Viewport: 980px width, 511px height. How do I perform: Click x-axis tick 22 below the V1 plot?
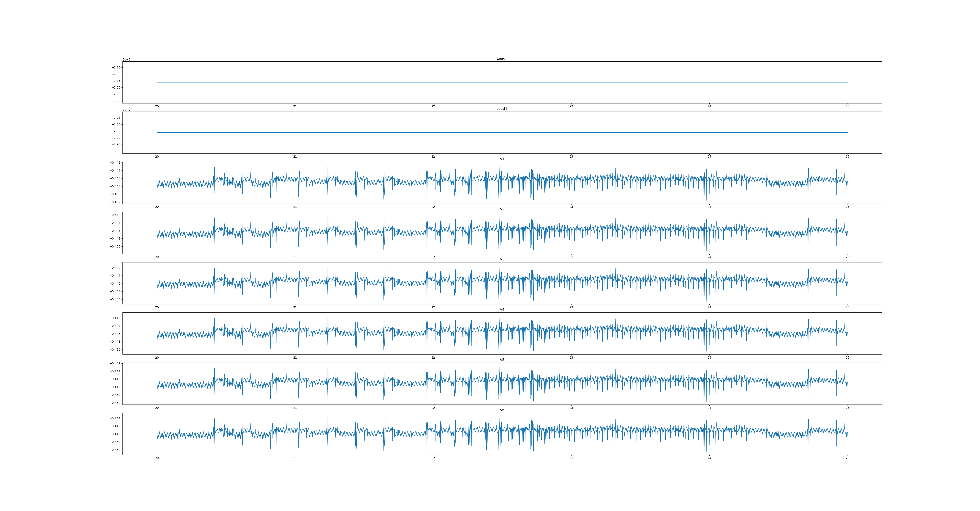(433, 207)
